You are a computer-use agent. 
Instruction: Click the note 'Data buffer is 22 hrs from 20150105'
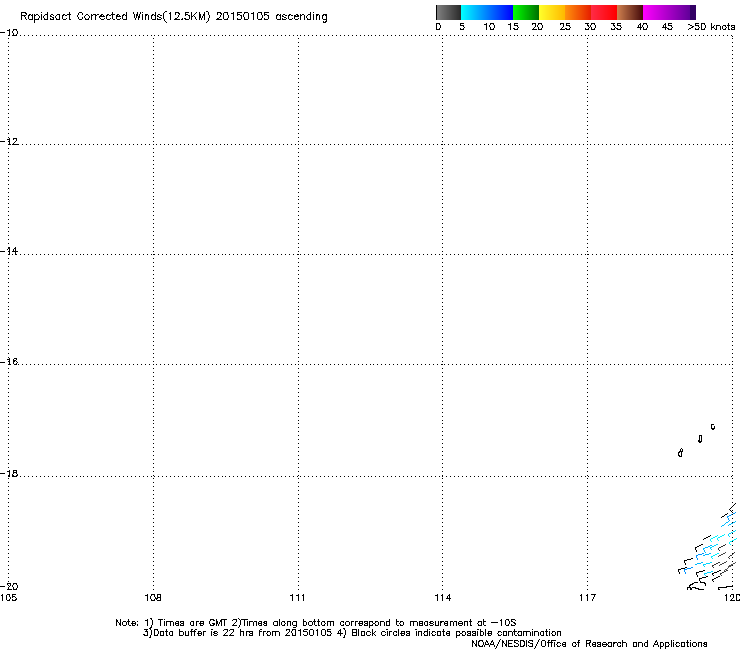(243, 633)
